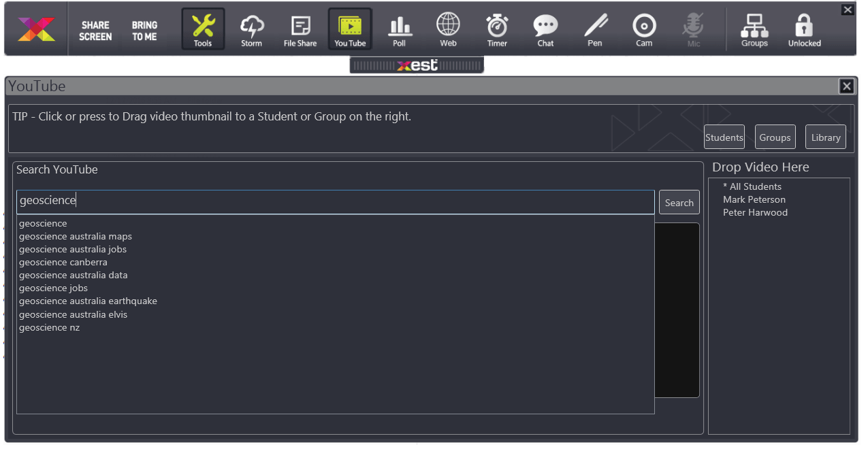
Task: Choose suggestion "geoscience australia earthquake"
Action: 88,301
